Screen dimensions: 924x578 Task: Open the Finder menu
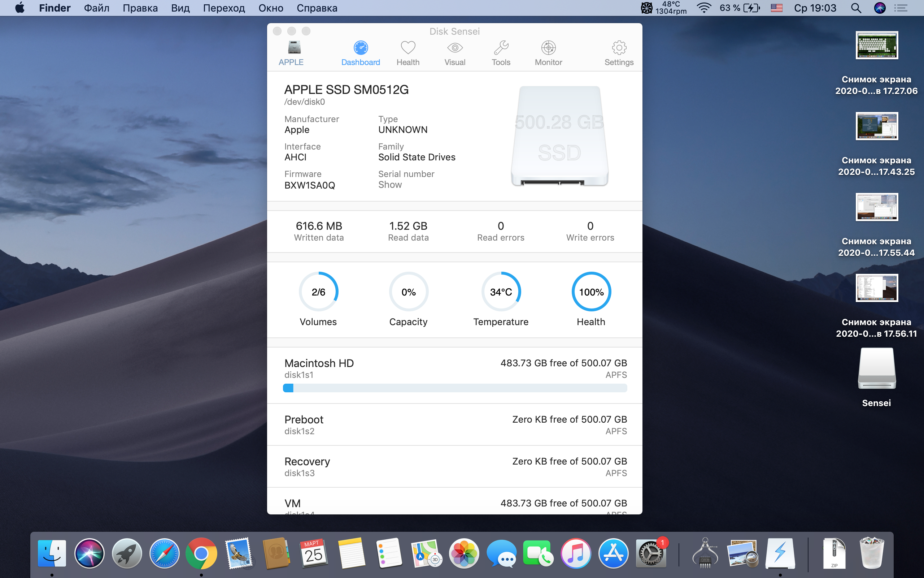[x=55, y=8]
